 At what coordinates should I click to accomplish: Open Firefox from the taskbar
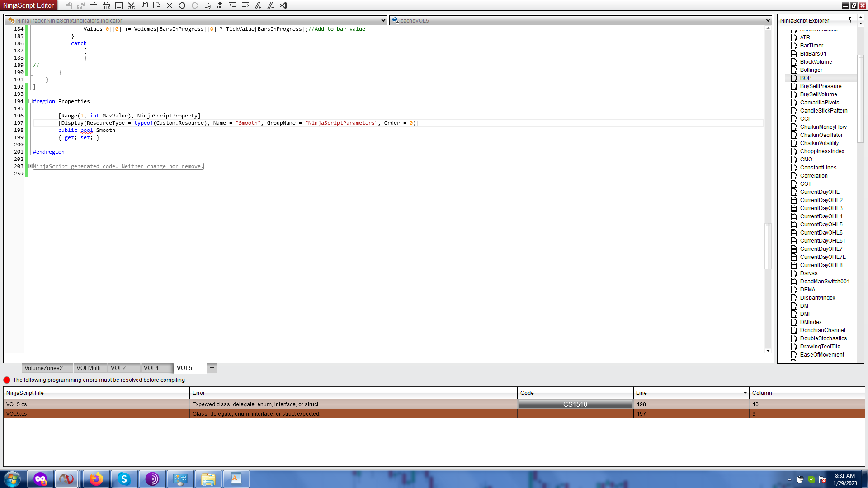(x=96, y=479)
